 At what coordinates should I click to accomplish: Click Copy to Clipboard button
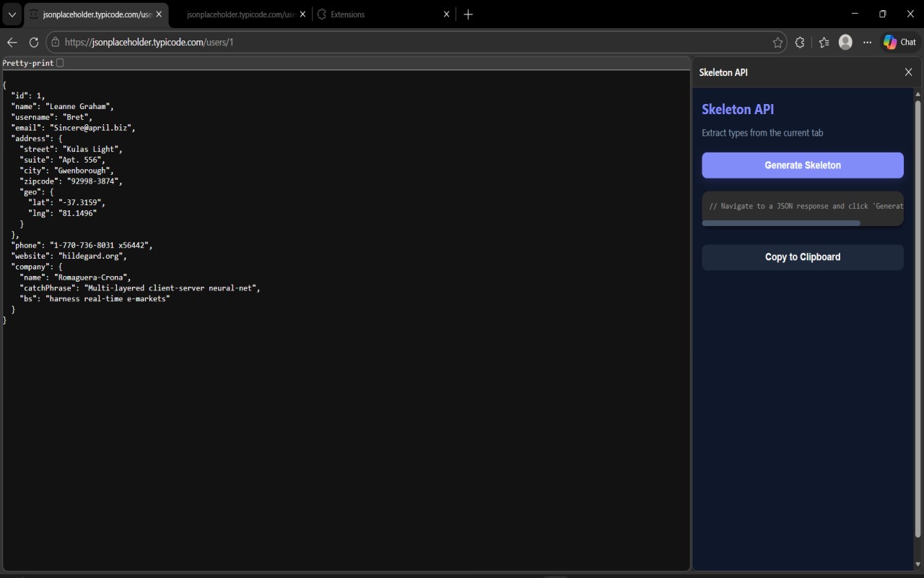click(x=803, y=257)
